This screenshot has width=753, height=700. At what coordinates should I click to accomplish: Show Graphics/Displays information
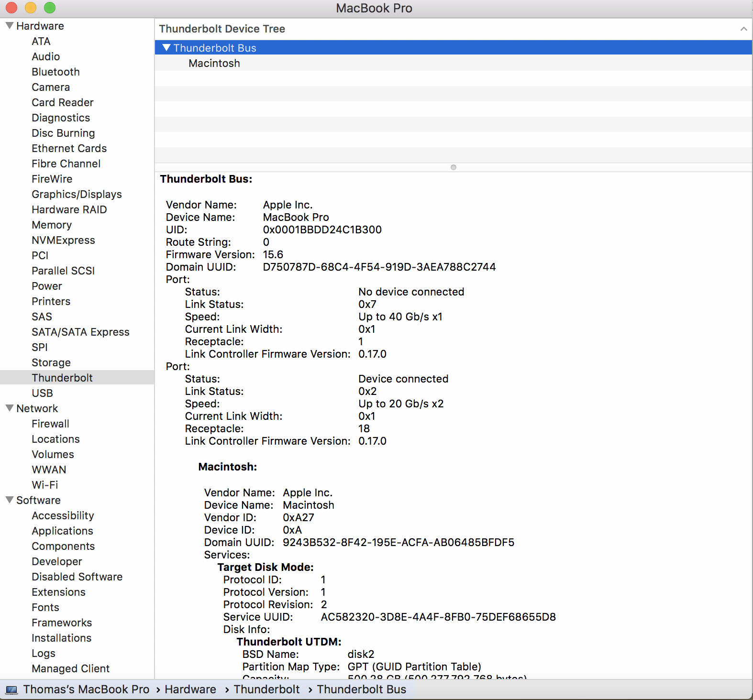click(77, 194)
